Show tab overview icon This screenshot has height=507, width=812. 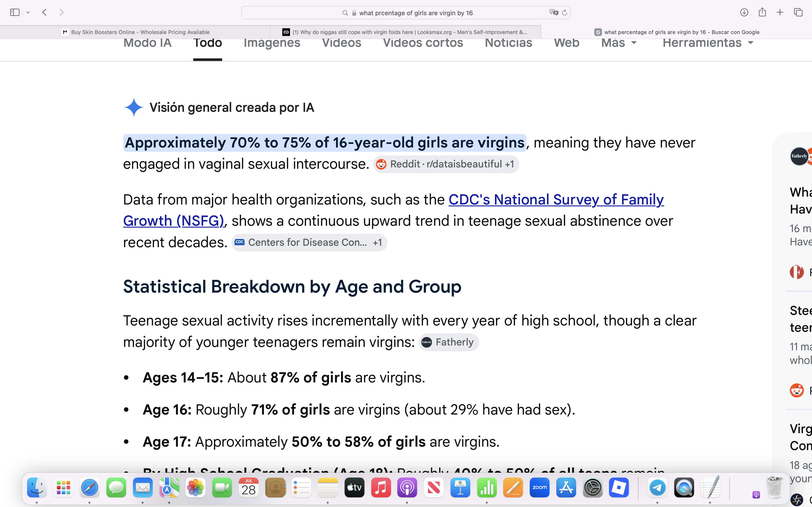coord(798,12)
